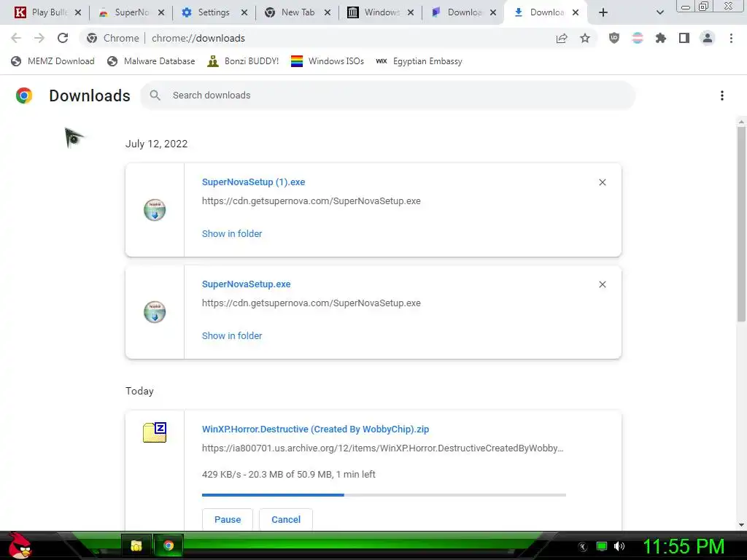
Task: Click the WinXP.Horror download progress bar
Action: [384, 495]
